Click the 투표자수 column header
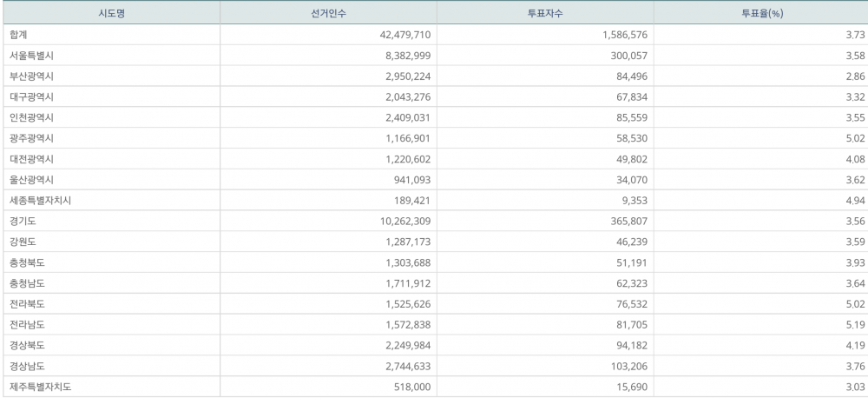The width and height of the screenshot is (868, 398). pyautogui.click(x=544, y=13)
